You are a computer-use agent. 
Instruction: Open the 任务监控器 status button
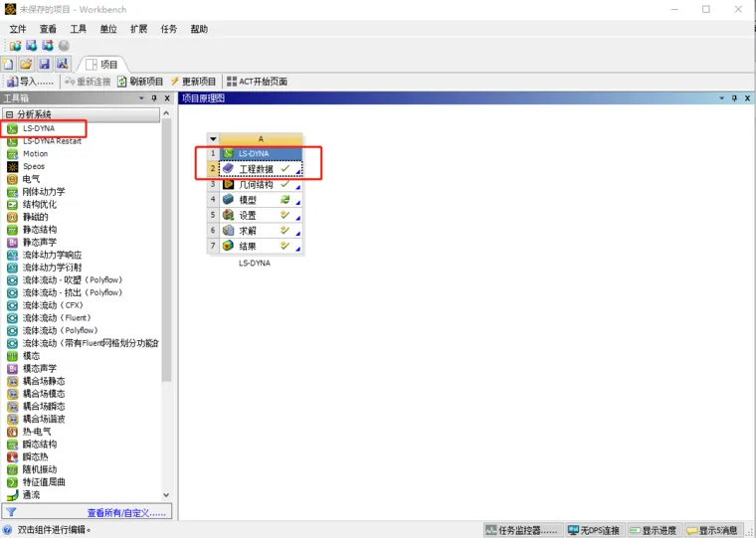522,530
